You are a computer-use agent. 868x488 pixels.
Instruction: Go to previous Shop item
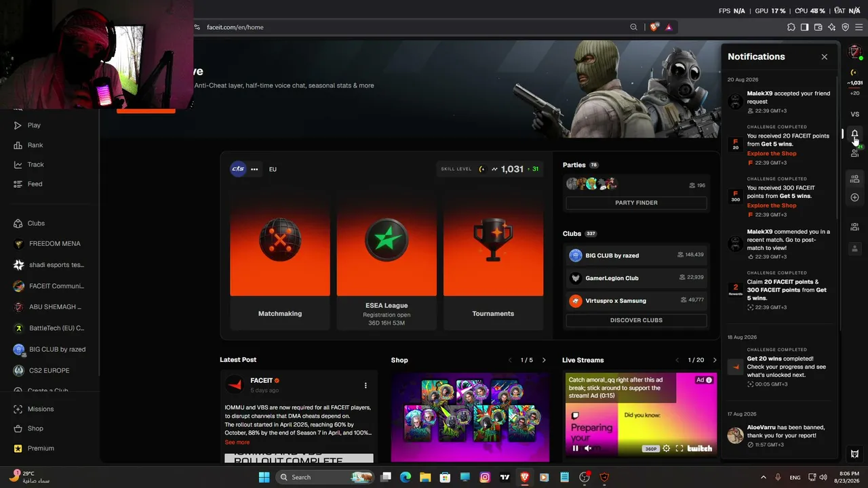(510, 361)
